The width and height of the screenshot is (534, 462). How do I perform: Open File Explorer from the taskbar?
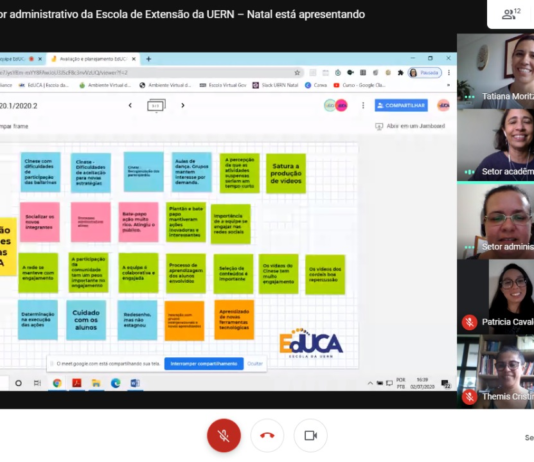[x=96, y=383]
